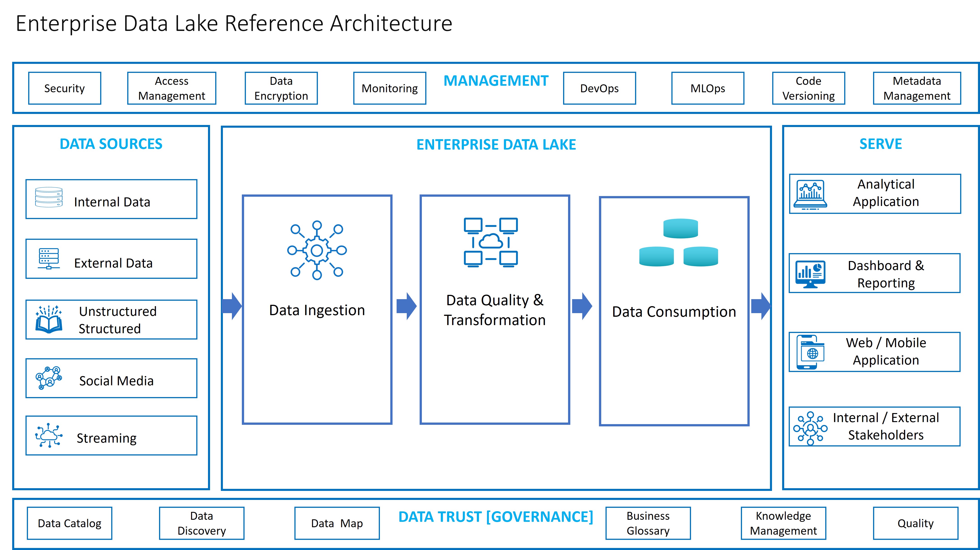Click the Internal / External Stakeholders people icon

pyautogui.click(x=810, y=428)
